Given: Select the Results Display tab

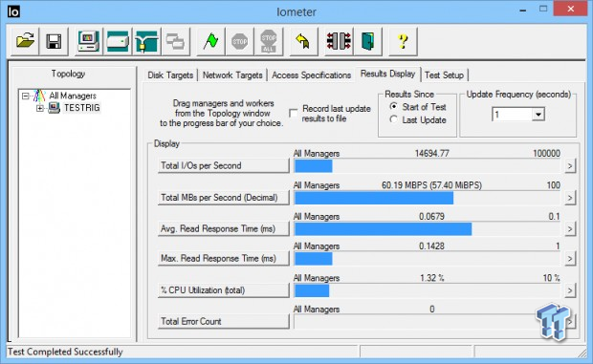Looking at the screenshot, I should [387, 74].
